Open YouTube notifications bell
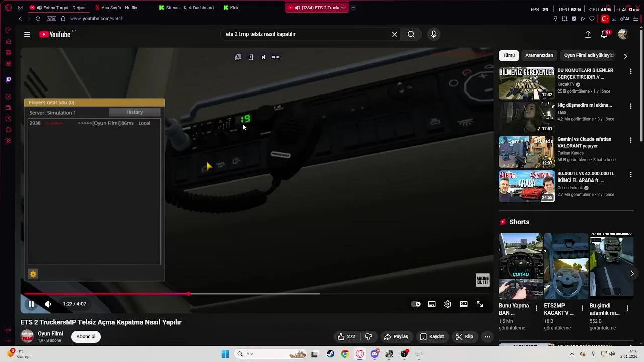Screen dimensions: 644x362 point(604,34)
